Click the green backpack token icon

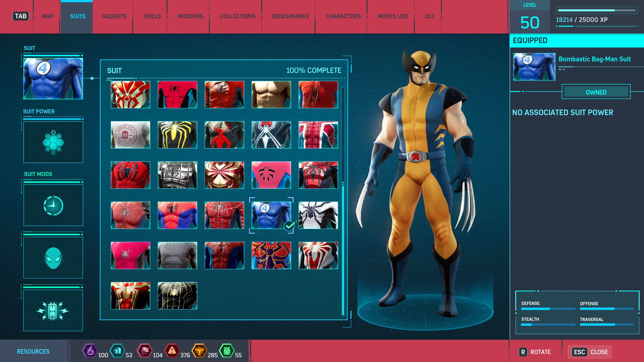227,351
